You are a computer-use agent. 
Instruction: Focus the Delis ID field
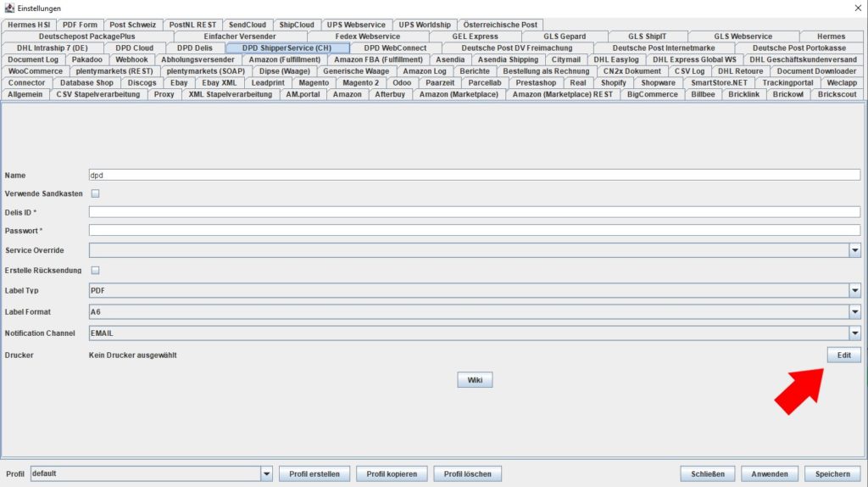click(475, 212)
